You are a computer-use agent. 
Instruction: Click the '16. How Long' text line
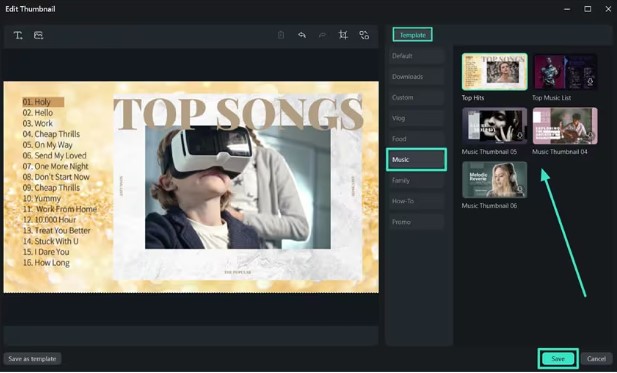(x=46, y=263)
